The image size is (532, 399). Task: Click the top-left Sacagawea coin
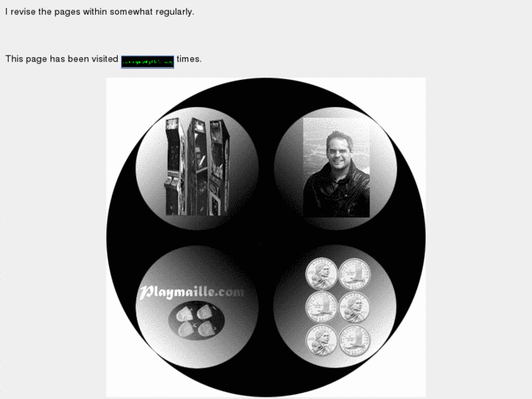point(321,274)
